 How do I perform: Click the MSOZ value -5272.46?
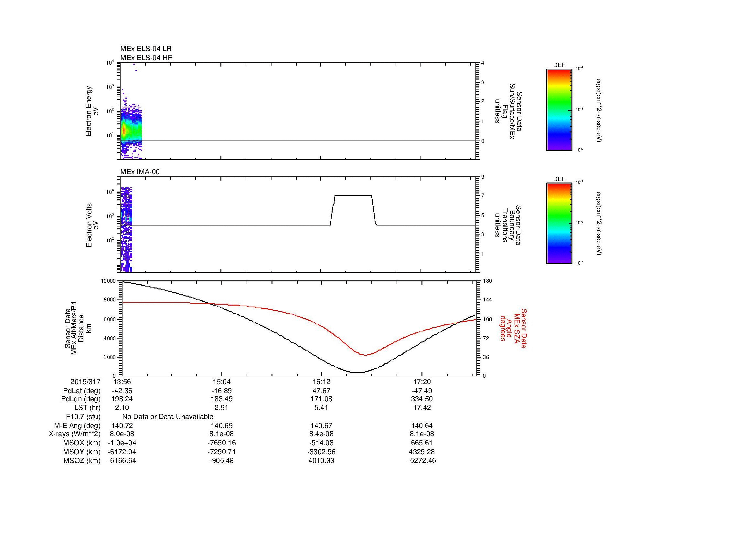point(422,461)
